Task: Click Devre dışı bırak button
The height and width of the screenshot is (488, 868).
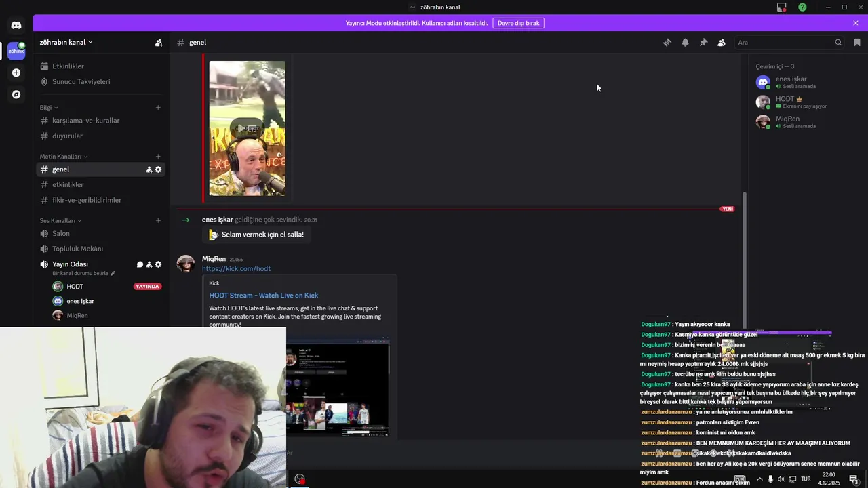Action: 518,23
